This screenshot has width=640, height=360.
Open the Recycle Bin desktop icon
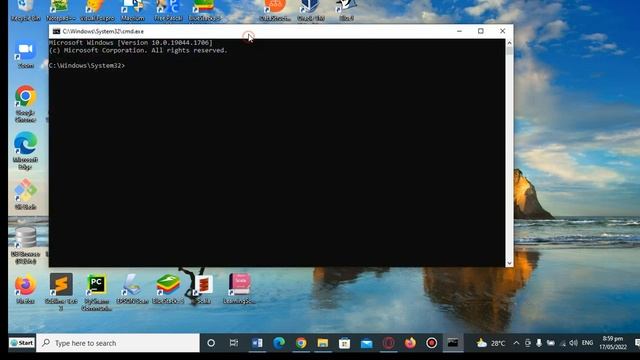click(x=25, y=10)
